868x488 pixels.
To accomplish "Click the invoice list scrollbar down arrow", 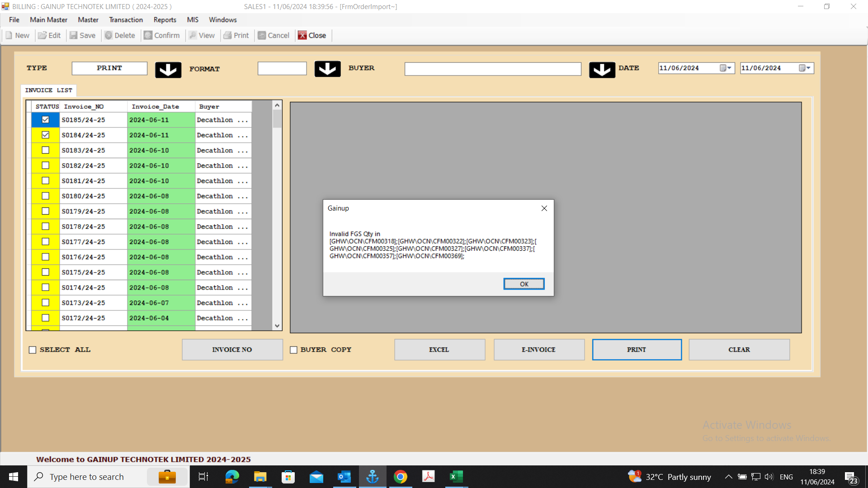I will [277, 326].
